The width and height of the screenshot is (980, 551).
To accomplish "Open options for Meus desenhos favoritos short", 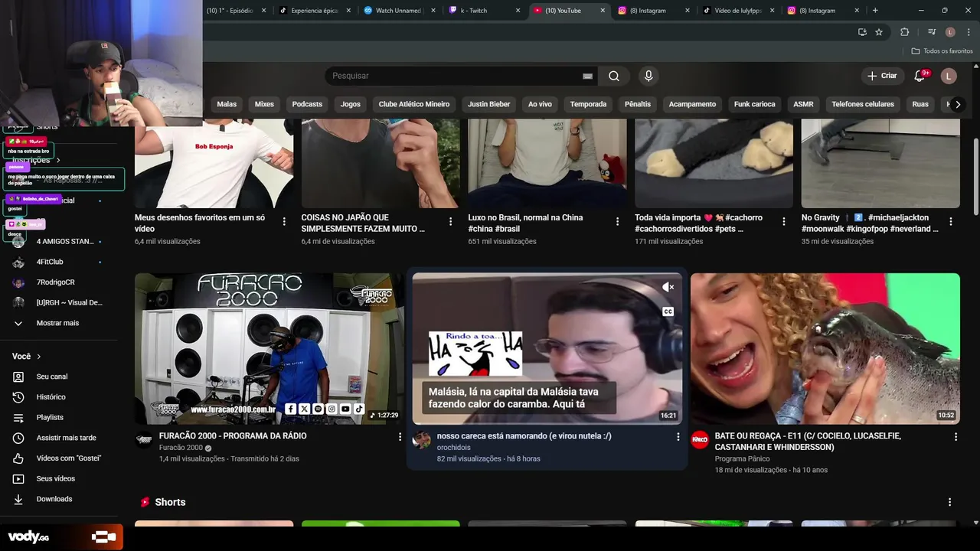I will pos(284,221).
